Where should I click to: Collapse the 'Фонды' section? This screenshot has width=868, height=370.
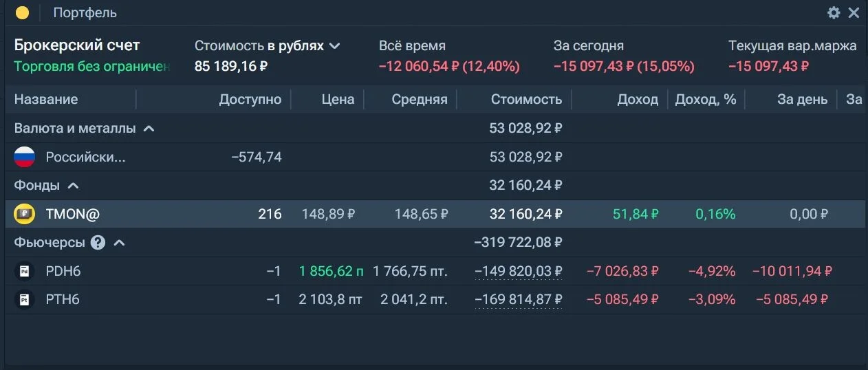tap(74, 186)
